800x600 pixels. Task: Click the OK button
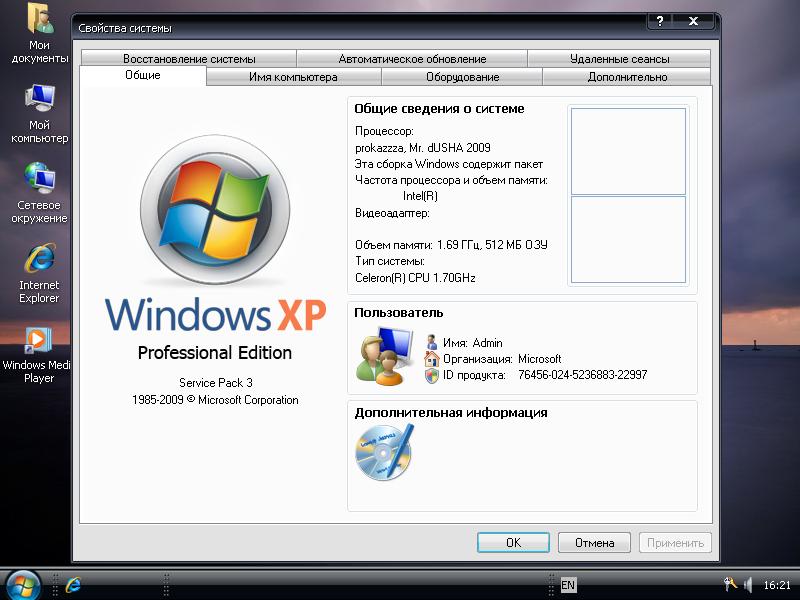(513, 542)
